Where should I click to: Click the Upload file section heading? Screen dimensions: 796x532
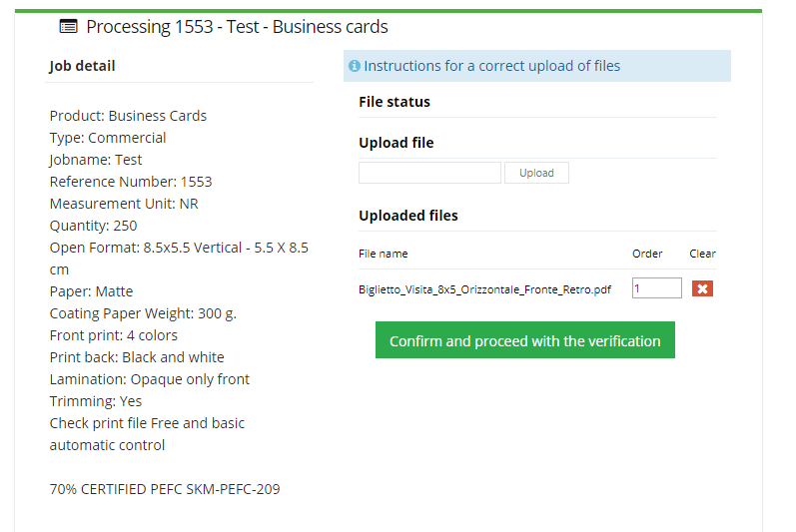point(396,143)
